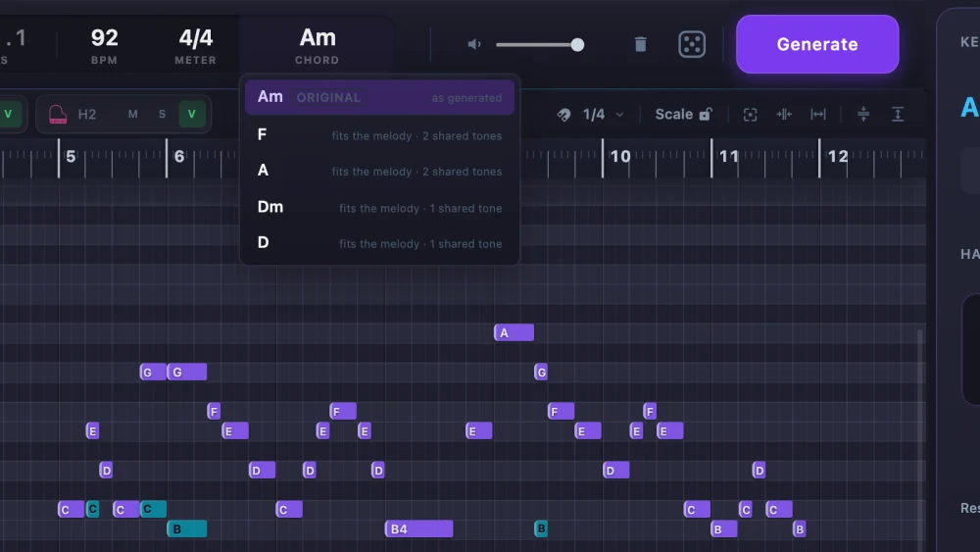This screenshot has height=552, width=980.
Task: Click bar 5 on the timeline ruler
Action: [x=71, y=156]
